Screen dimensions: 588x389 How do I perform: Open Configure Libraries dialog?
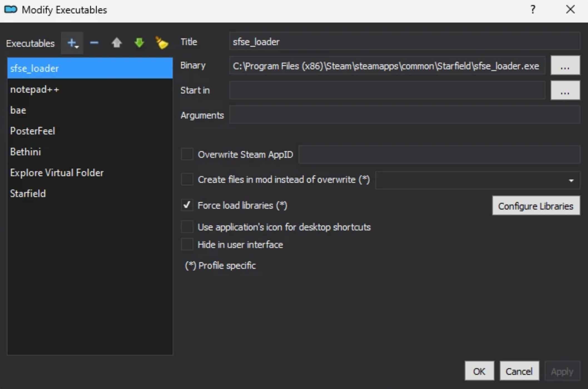(x=536, y=206)
